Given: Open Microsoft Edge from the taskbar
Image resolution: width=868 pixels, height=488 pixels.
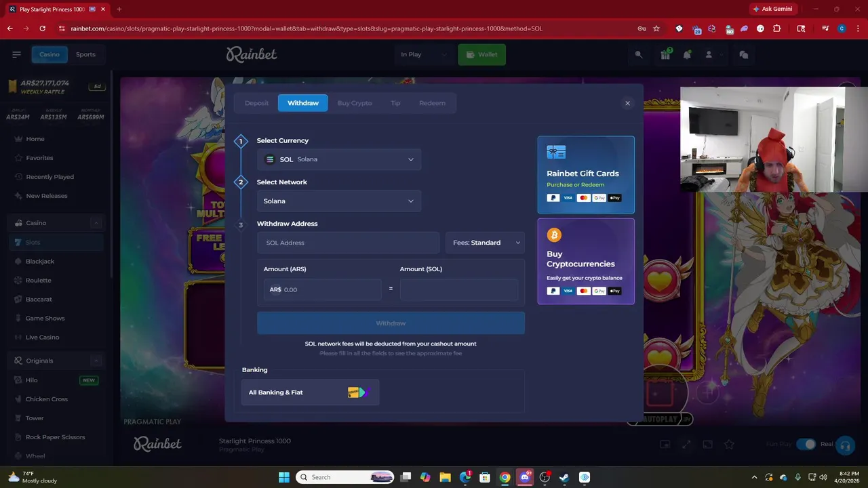Looking at the screenshot, I should 465,477.
